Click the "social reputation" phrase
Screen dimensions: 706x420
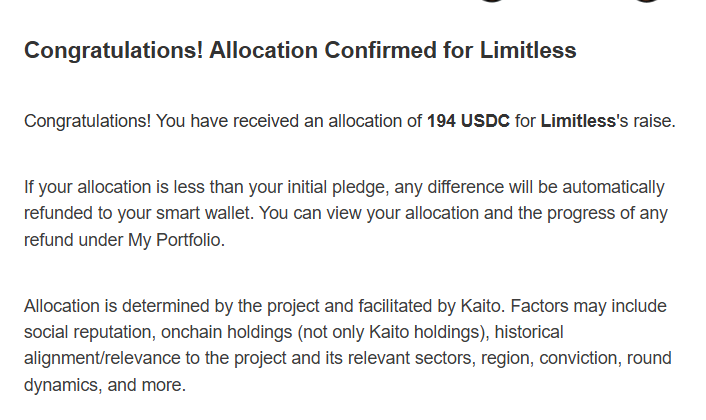[x=84, y=332]
